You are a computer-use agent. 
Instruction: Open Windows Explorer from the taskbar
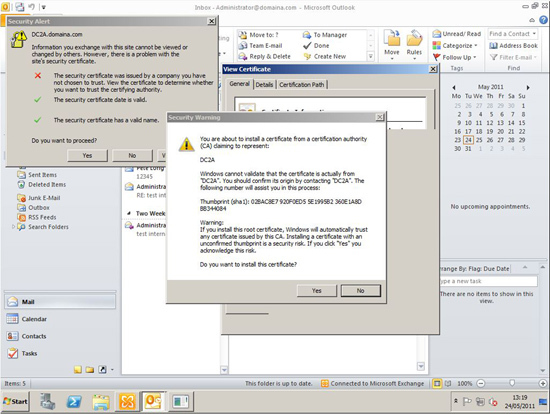101,402
